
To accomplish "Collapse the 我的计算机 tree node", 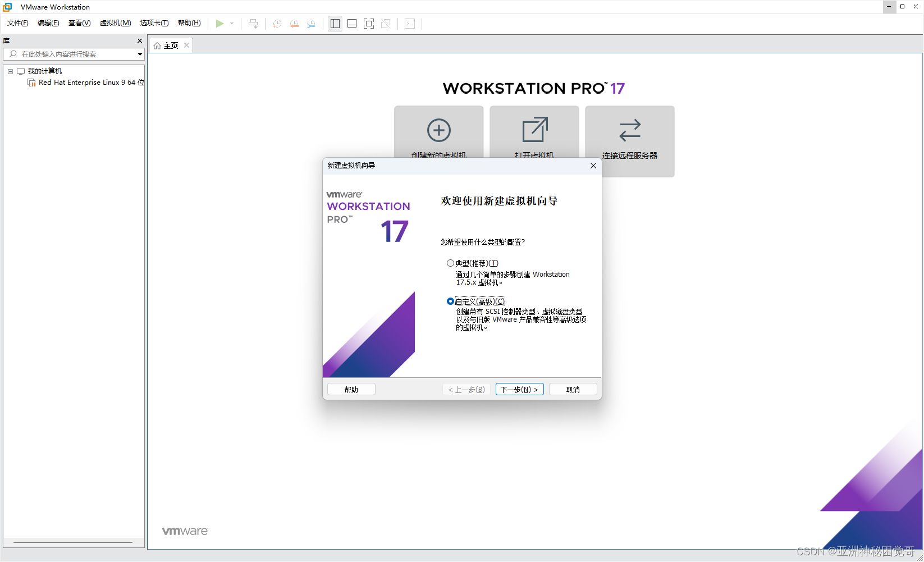I will click(10, 71).
